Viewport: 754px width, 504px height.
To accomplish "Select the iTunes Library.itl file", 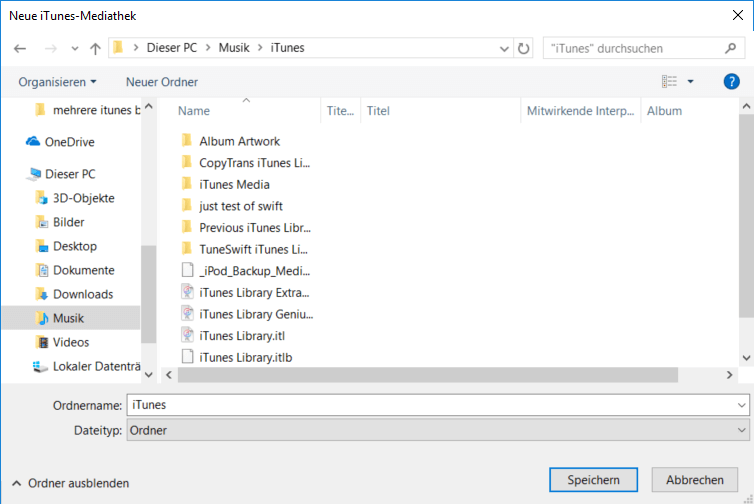I will [233, 336].
